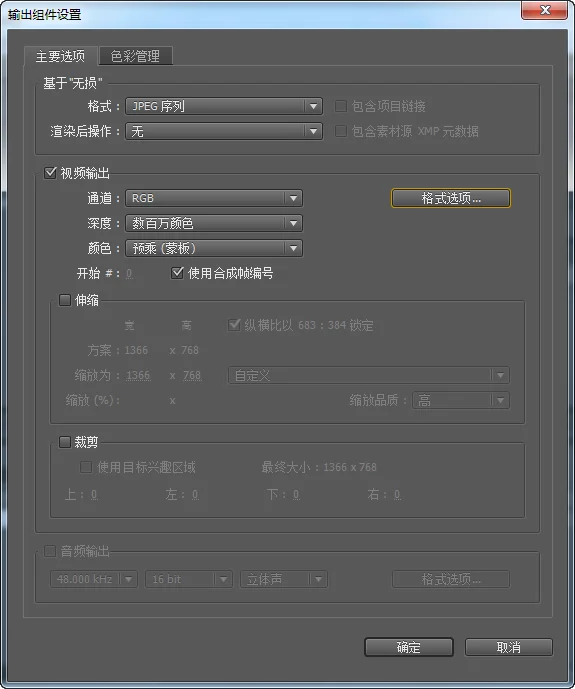Close the 输出组件设置 dialog with X
Image resolution: width=575 pixels, height=689 pixels.
[x=545, y=10]
